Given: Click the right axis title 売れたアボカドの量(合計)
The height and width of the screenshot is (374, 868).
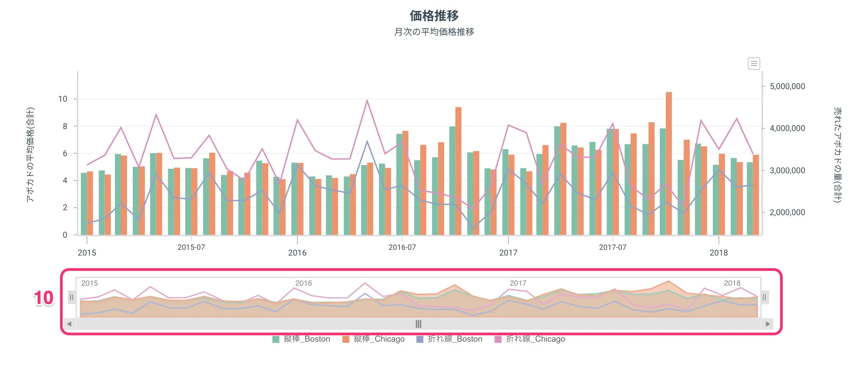Looking at the screenshot, I should click(838, 155).
